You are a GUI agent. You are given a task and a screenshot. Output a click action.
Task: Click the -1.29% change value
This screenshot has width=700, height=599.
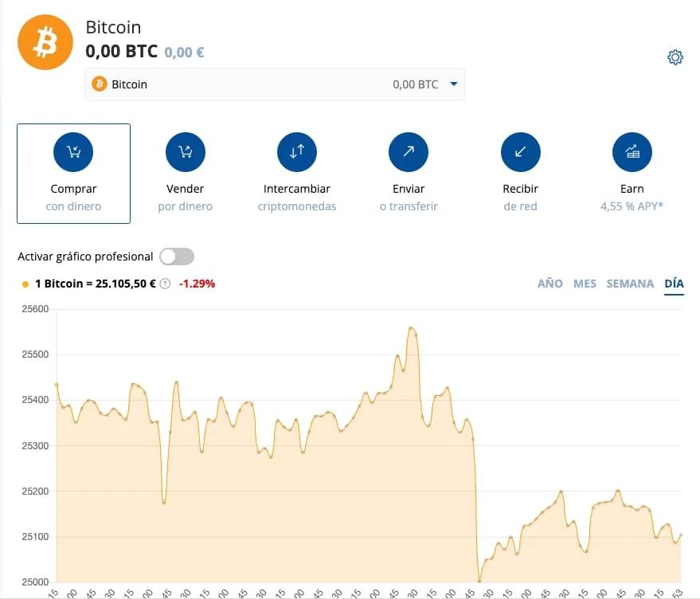(x=197, y=284)
